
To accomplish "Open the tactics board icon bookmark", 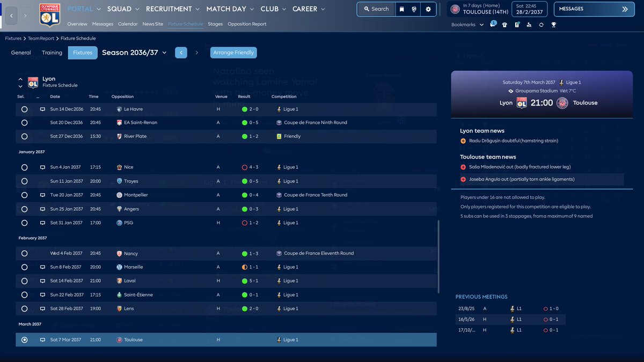I will [517, 25].
